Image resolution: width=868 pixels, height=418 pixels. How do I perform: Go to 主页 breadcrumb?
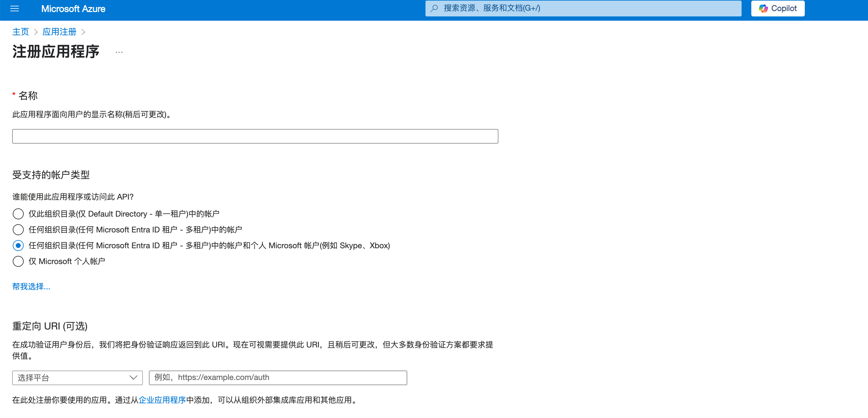tap(21, 32)
